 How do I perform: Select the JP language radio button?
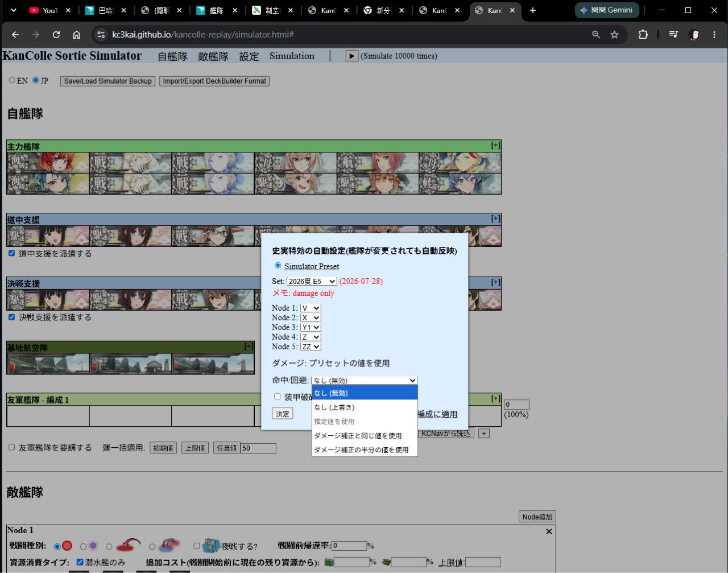[x=36, y=80]
